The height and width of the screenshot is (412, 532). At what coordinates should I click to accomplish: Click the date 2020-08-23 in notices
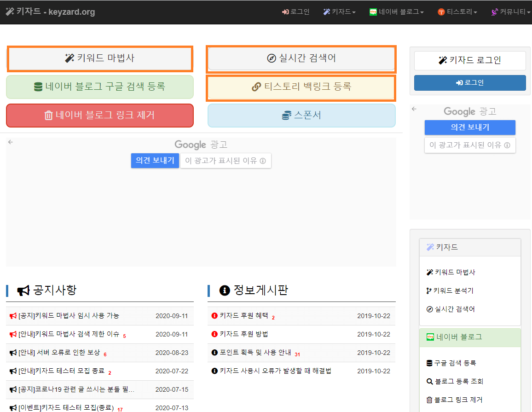(172, 353)
